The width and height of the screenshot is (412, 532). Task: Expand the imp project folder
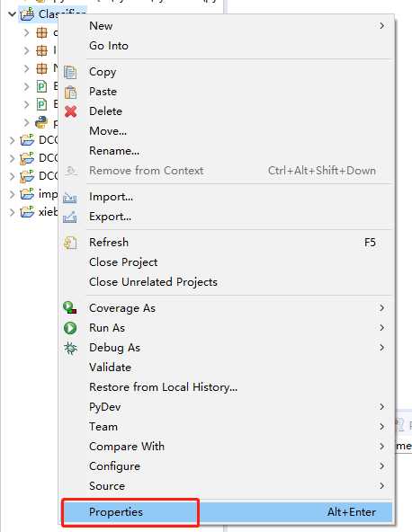click(x=13, y=194)
